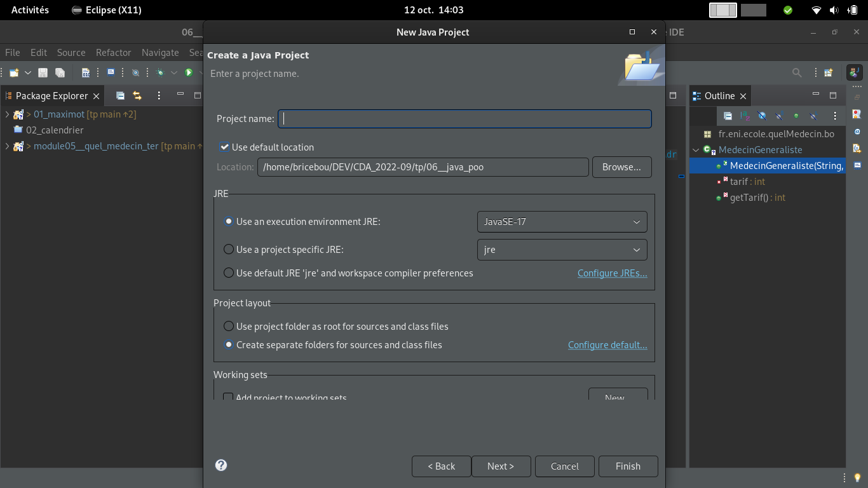Expand the 01_maximot project tree
The image size is (868, 488).
7,114
